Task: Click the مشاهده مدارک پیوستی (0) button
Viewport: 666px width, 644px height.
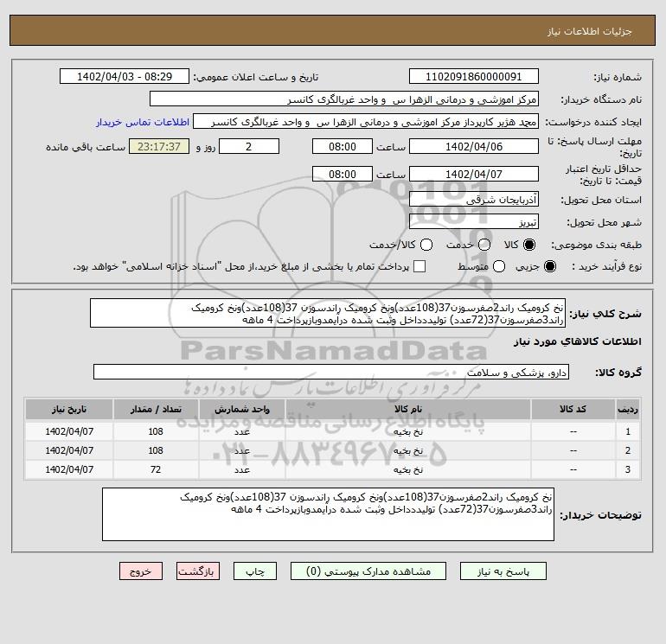Action: pyautogui.click(x=368, y=571)
